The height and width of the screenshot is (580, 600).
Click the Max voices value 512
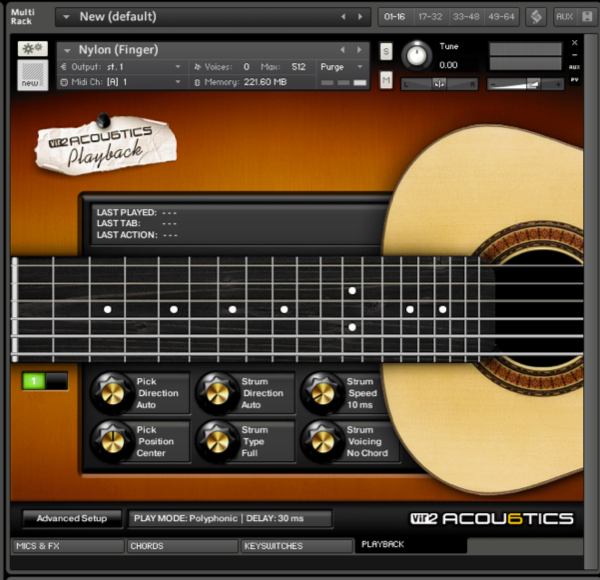298,67
